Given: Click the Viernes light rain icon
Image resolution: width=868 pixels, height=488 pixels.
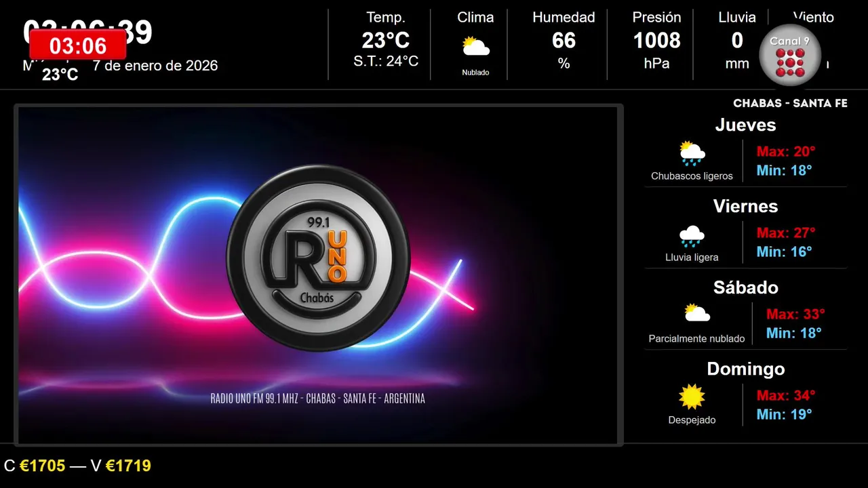Looking at the screenshot, I should 692,236.
